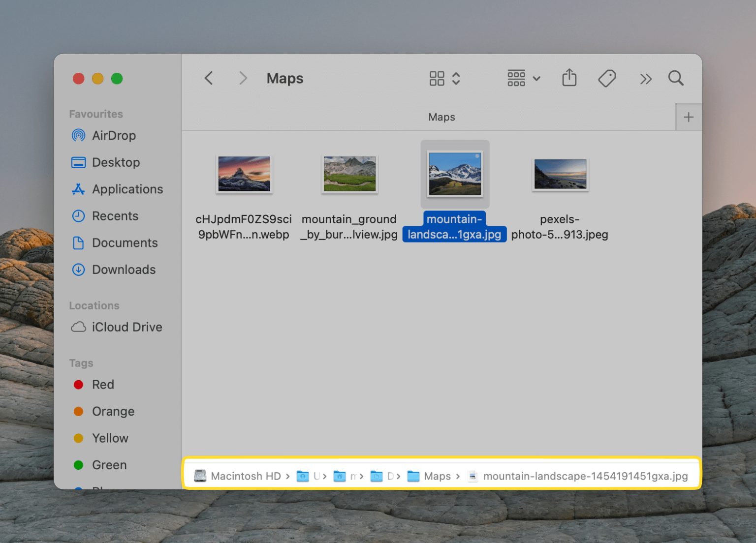
Task: Open AirDrop from the sidebar
Action: tap(115, 136)
